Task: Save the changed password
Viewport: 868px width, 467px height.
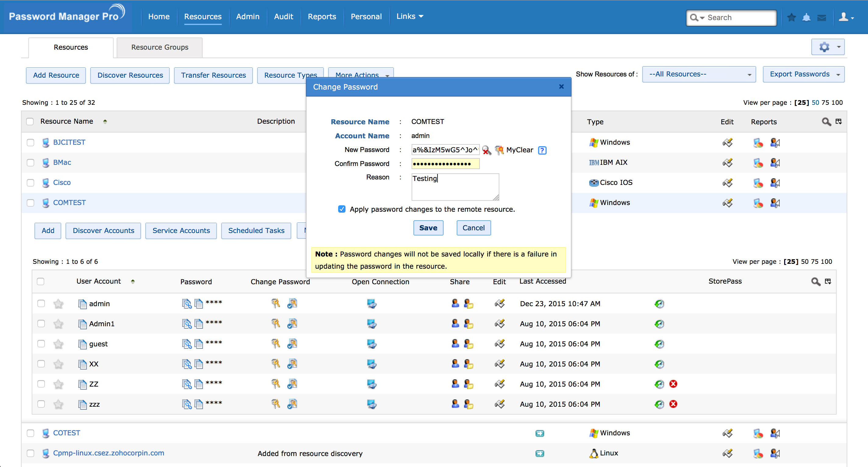Action: pyautogui.click(x=428, y=228)
